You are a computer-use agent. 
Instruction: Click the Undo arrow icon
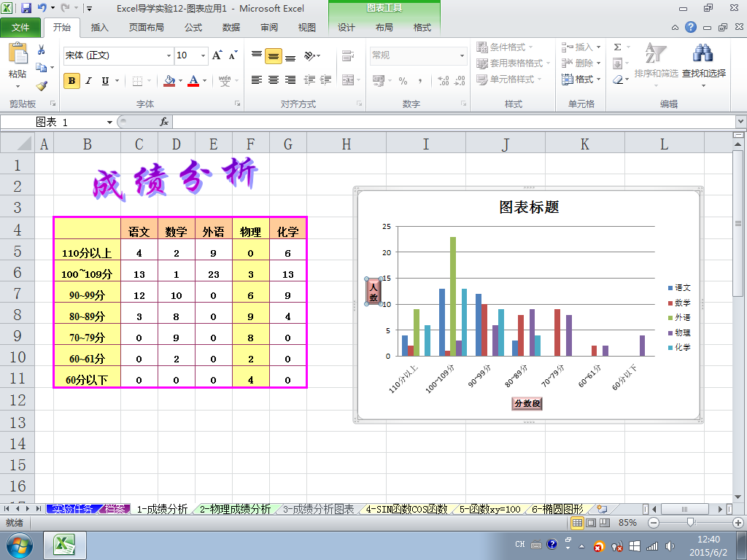point(42,7)
